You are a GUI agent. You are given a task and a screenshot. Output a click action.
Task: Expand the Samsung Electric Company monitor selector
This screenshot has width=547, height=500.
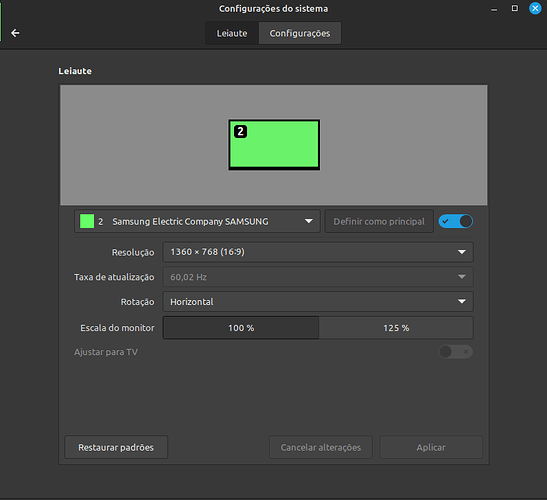pyautogui.click(x=197, y=221)
